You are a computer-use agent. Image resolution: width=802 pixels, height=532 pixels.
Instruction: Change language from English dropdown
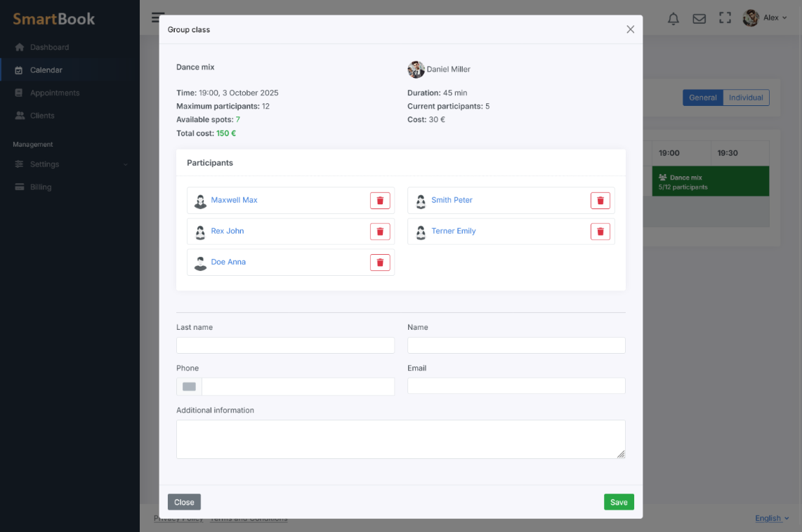pos(771,518)
